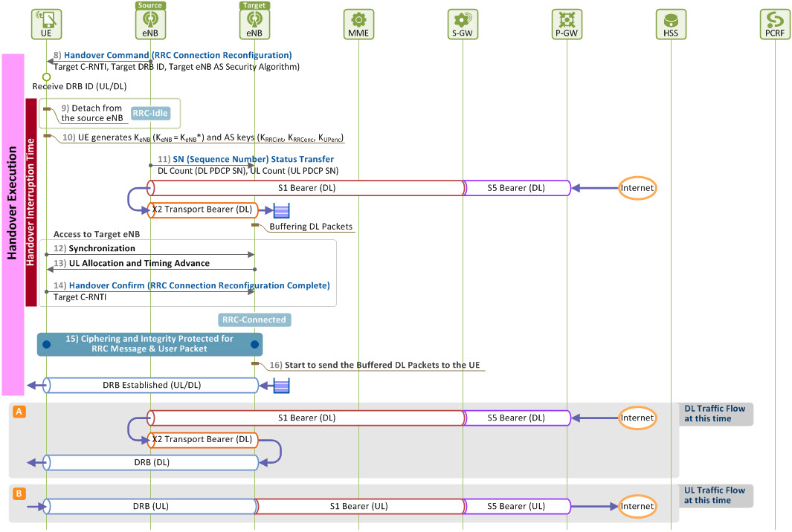
Task: Click step 13 UL Allocation and Timing Advance
Action: click(132, 263)
